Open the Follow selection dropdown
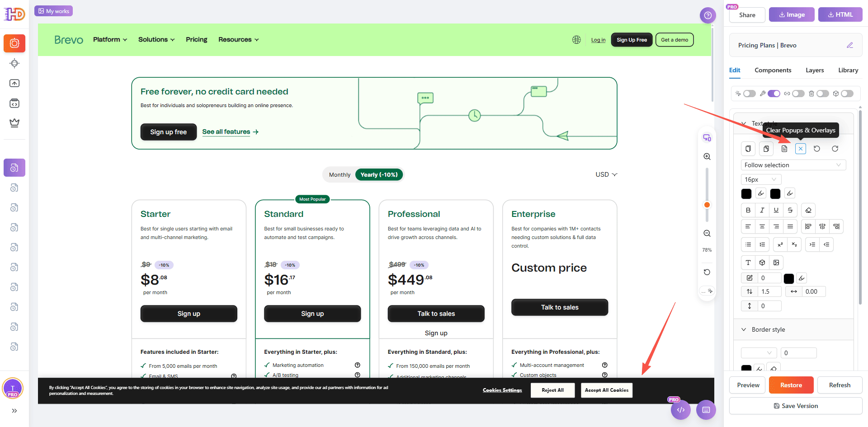868x427 pixels. 793,164
